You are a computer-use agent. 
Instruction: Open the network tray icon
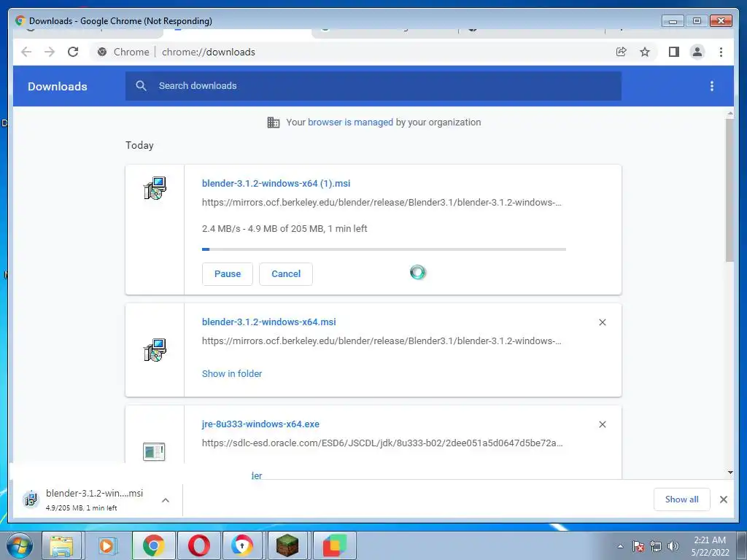point(656,546)
